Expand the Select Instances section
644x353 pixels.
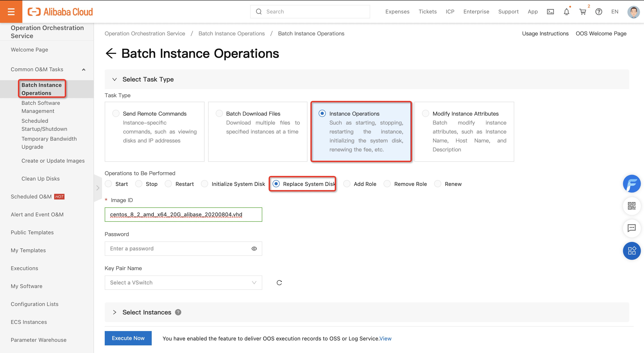point(115,312)
